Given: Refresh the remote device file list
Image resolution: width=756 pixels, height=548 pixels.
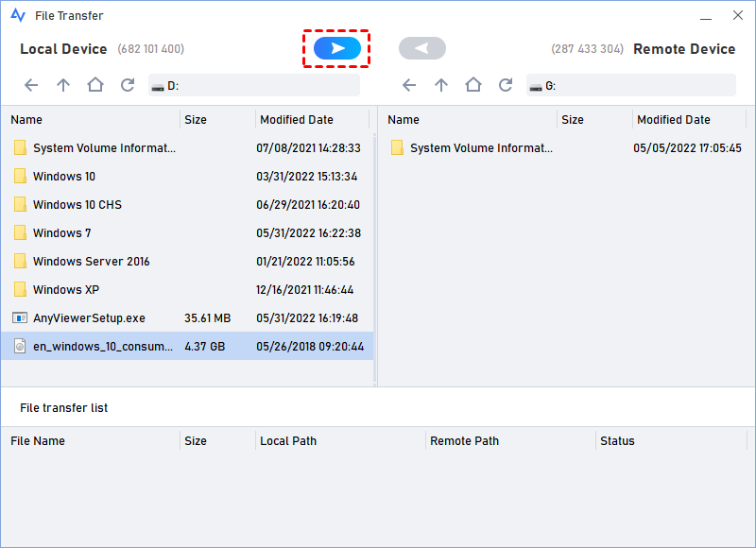Looking at the screenshot, I should coord(505,84).
